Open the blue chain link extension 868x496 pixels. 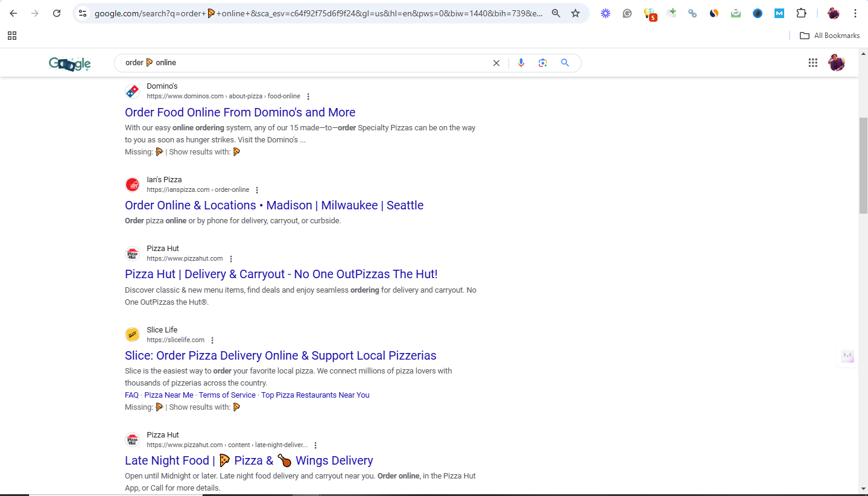pos(692,13)
